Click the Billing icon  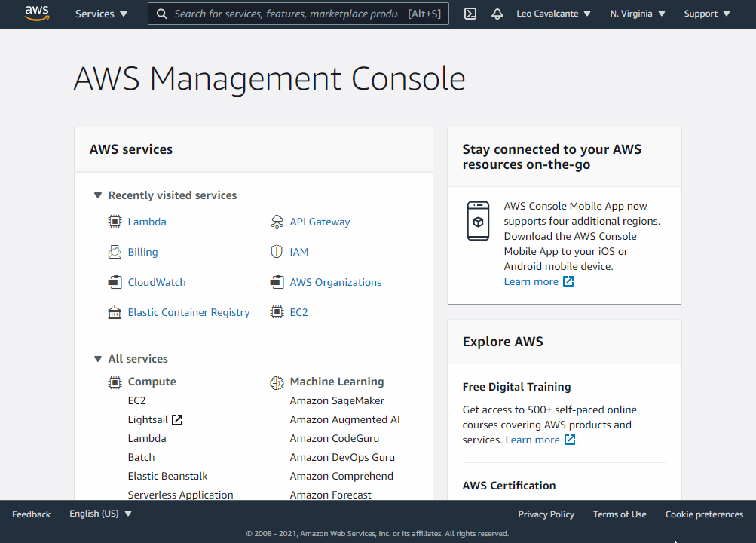(x=115, y=252)
